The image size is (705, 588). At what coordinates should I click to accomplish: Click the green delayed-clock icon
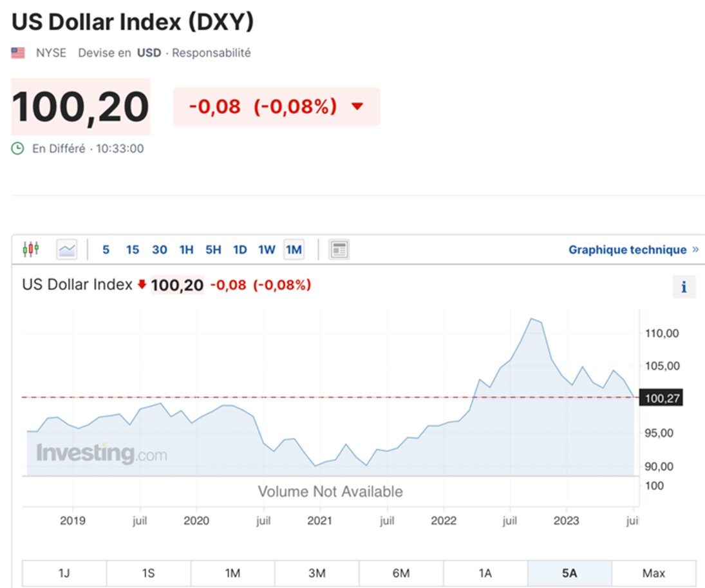17,149
